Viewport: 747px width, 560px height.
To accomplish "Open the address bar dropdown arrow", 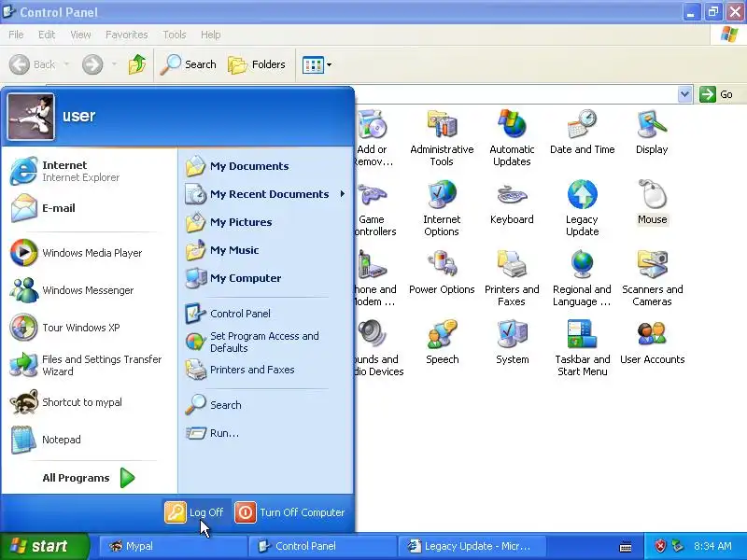I will pyautogui.click(x=684, y=94).
